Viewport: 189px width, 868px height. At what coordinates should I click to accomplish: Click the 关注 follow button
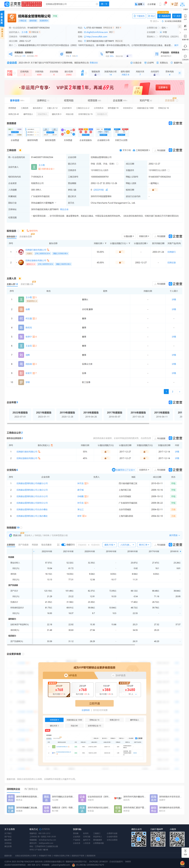coord(177,16)
